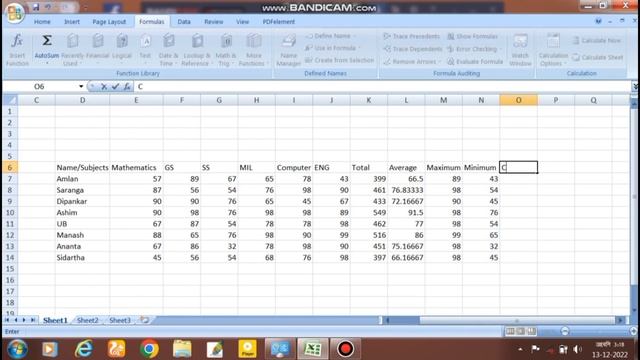Click Calculate Sheet
Image resolution: width=640 pixels, height=360 pixels.
[598, 58]
